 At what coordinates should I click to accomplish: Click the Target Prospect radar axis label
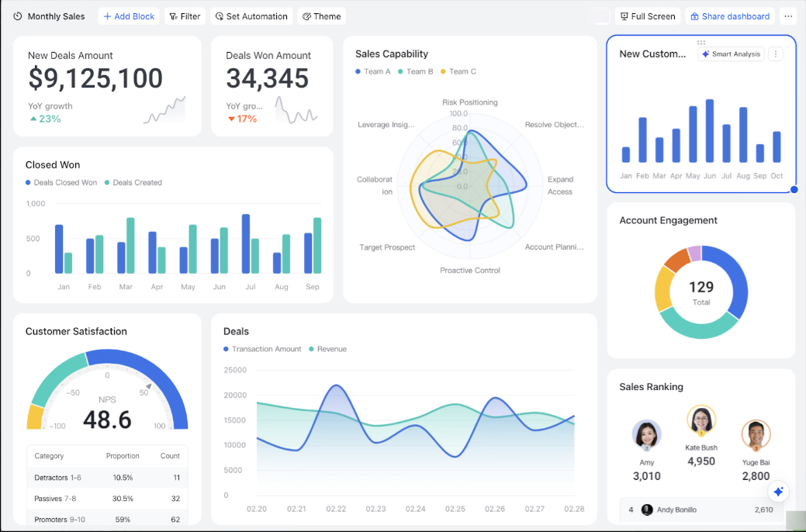click(x=387, y=247)
